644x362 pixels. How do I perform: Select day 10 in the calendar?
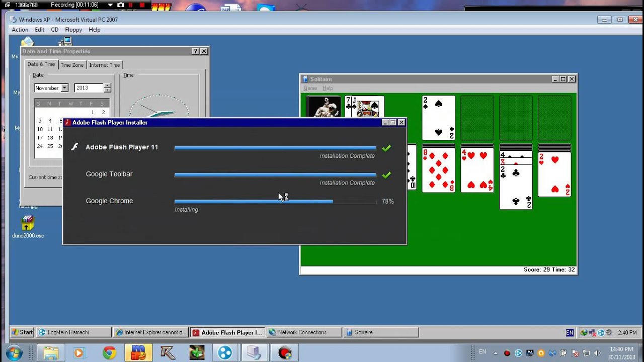(x=40, y=129)
